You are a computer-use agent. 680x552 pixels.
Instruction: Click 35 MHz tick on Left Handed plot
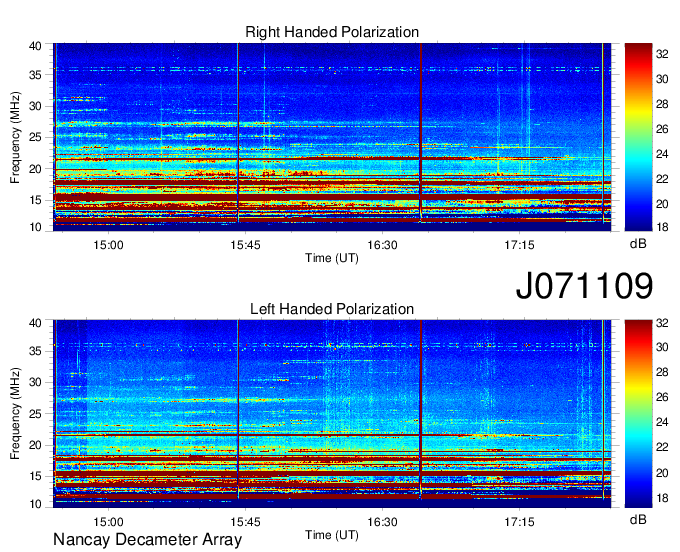click(35, 351)
